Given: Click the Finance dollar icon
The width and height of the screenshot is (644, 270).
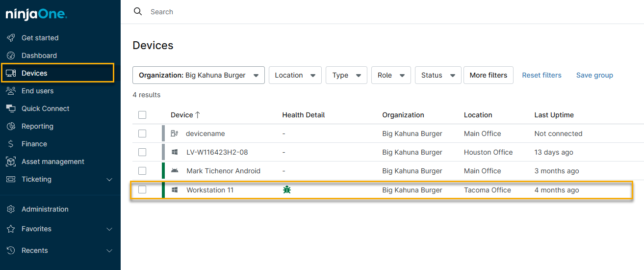Looking at the screenshot, I should (11, 144).
